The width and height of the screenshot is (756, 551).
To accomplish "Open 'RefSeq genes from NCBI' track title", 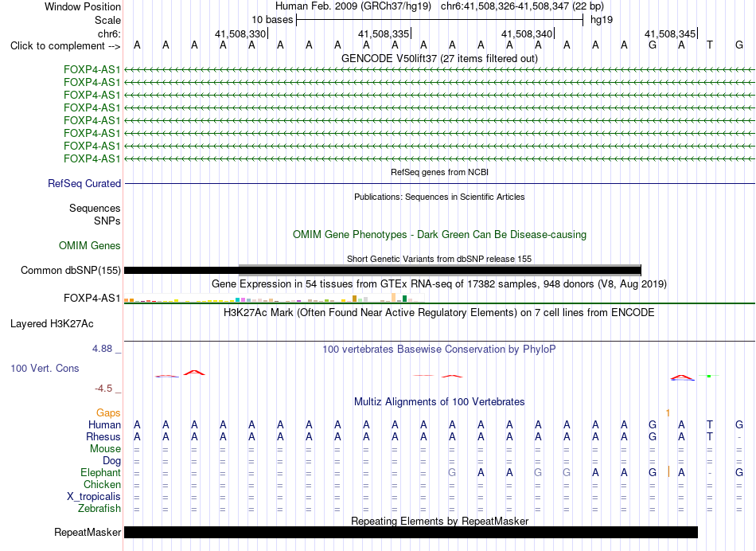I will (x=439, y=172).
